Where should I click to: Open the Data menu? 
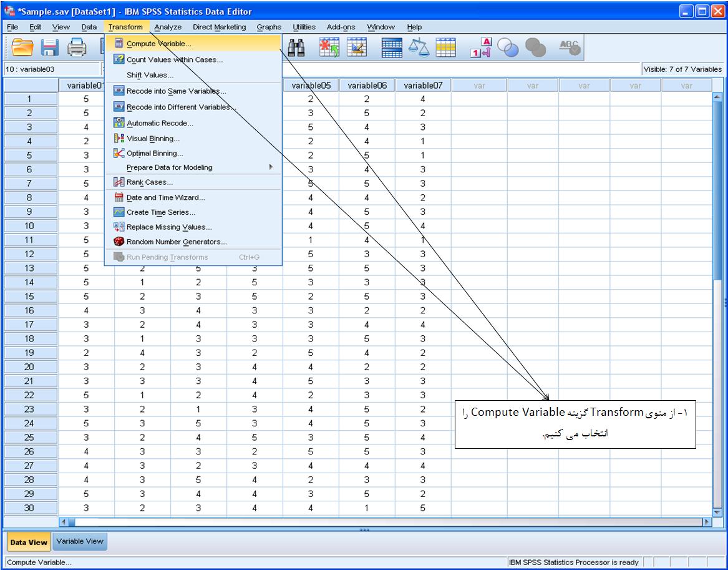89,27
